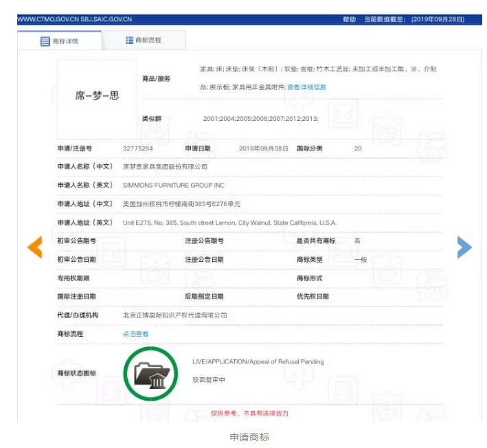Go to previous trademark with orange arrow

click(34, 247)
